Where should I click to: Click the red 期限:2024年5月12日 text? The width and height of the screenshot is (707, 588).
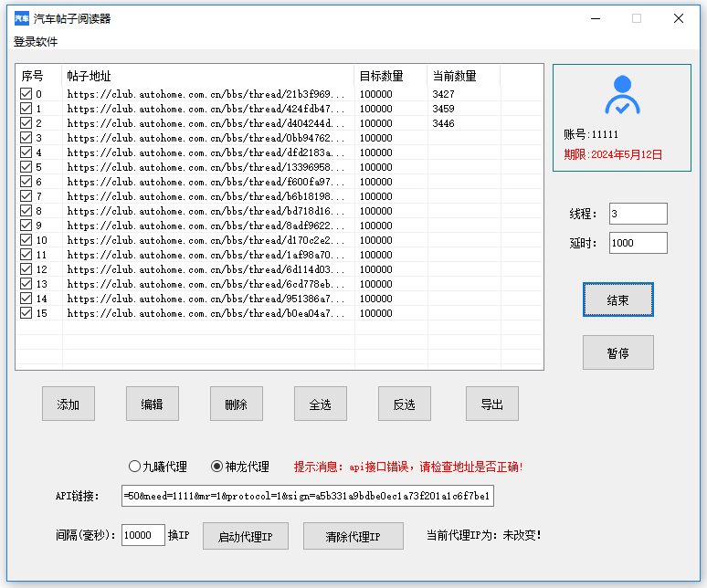pos(613,154)
